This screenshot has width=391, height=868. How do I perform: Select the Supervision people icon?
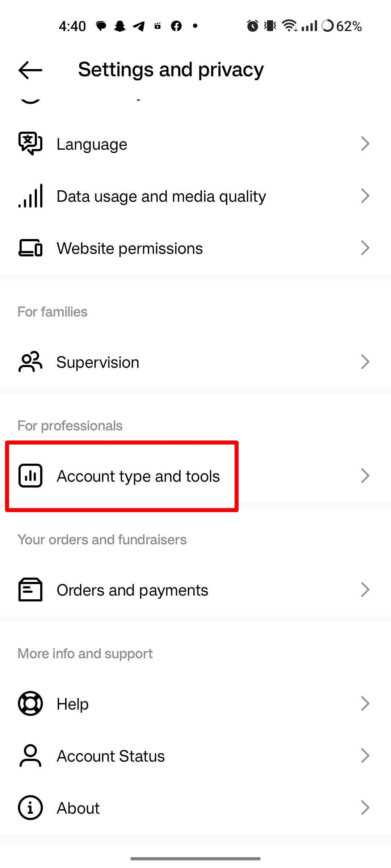[x=30, y=362]
